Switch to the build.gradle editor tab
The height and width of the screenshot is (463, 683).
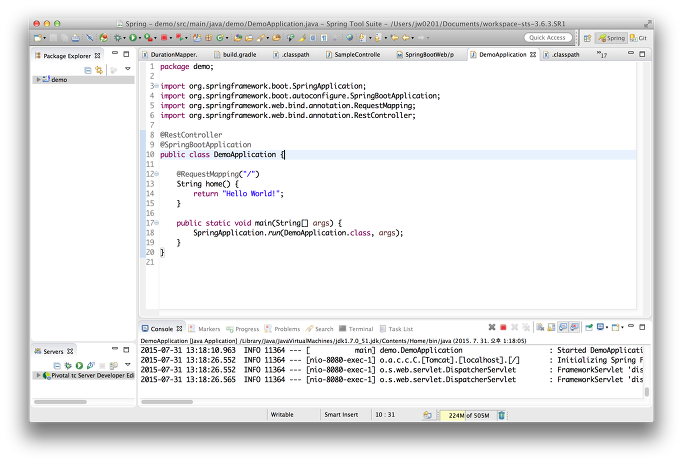click(x=236, y=54)
